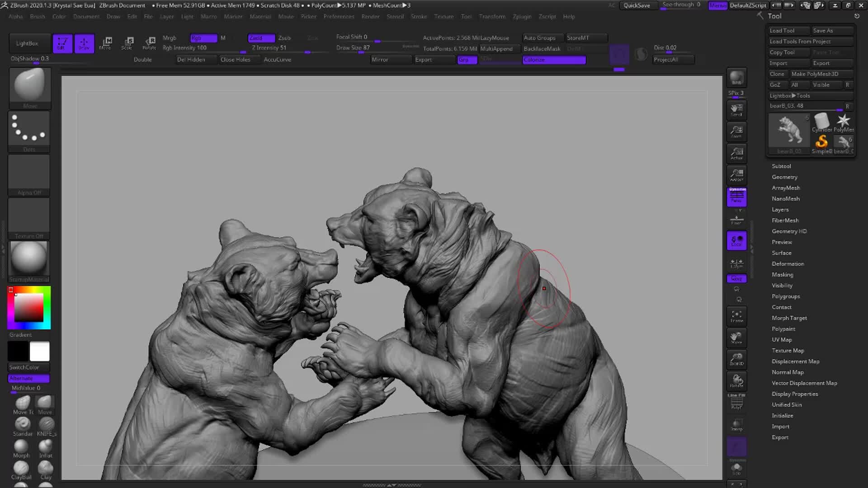Open the Preferences menu
The width and height of the screenshot is (868, 488).
(339, 16)
